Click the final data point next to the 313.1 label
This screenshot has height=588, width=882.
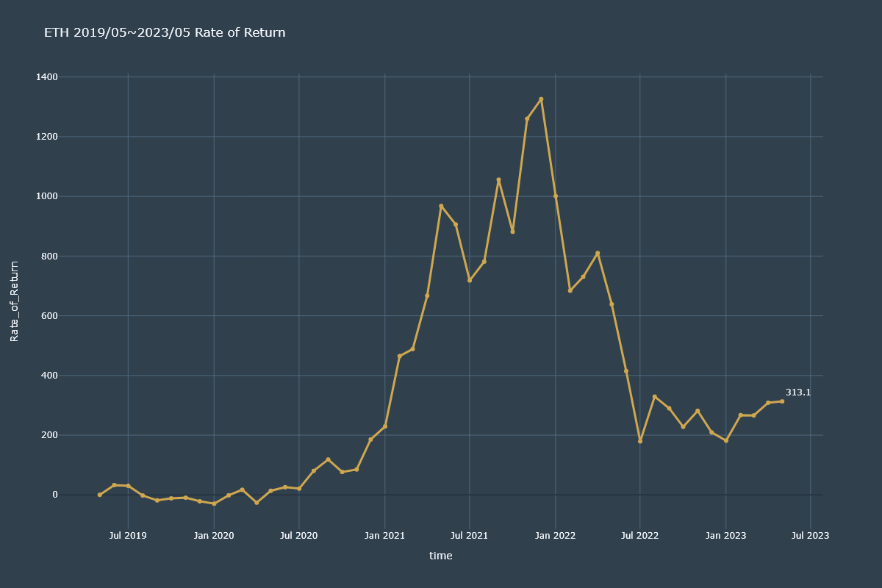tap(782, 401)
